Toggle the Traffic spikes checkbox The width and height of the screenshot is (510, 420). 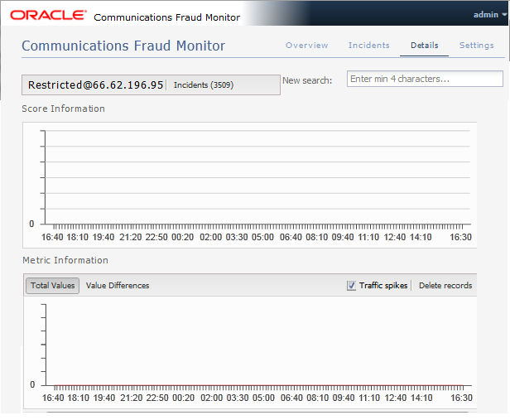tap(351, 286)
